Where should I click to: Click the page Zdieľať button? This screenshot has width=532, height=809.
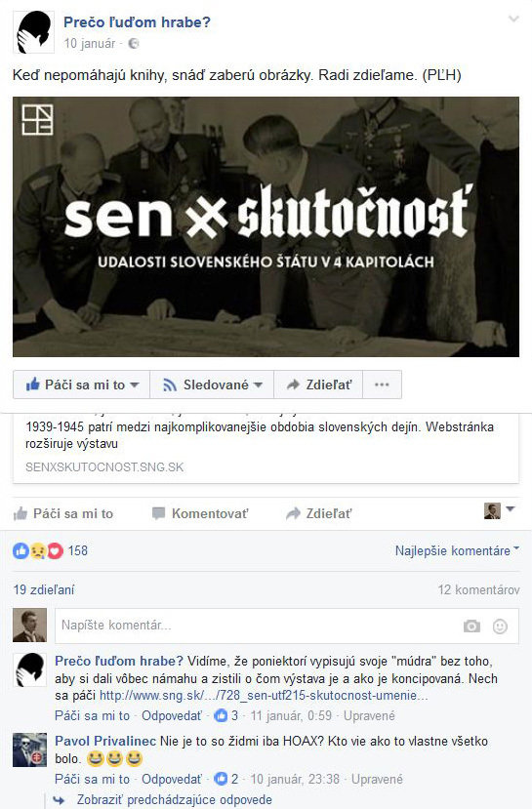318,384
